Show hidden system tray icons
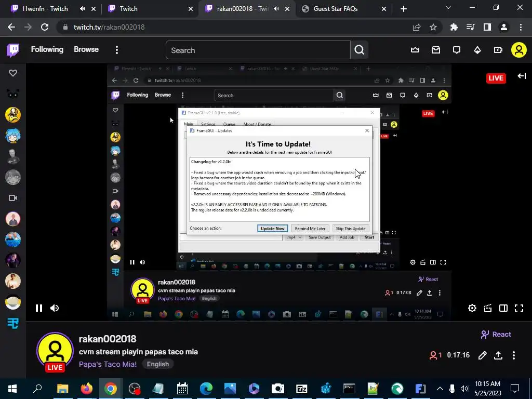 440,389
